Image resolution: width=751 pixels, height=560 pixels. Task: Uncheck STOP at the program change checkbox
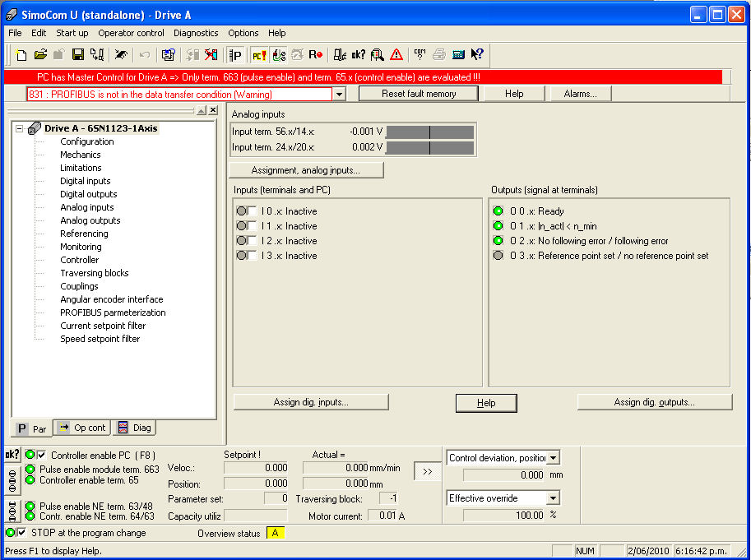(21, 532)
